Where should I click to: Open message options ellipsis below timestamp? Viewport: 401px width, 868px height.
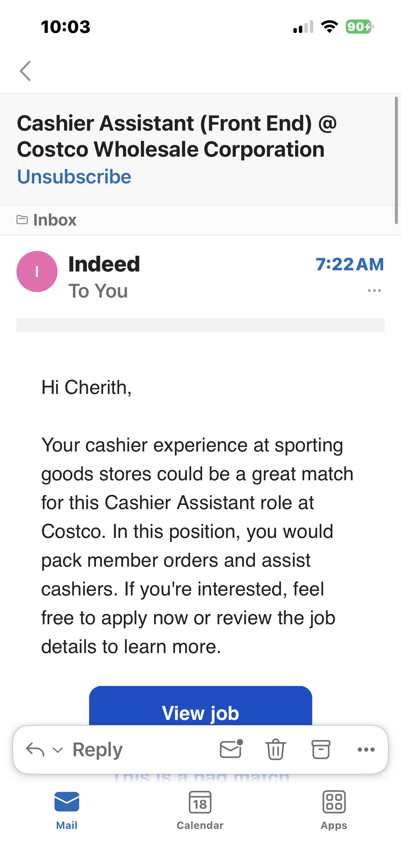tap(374, 291)
